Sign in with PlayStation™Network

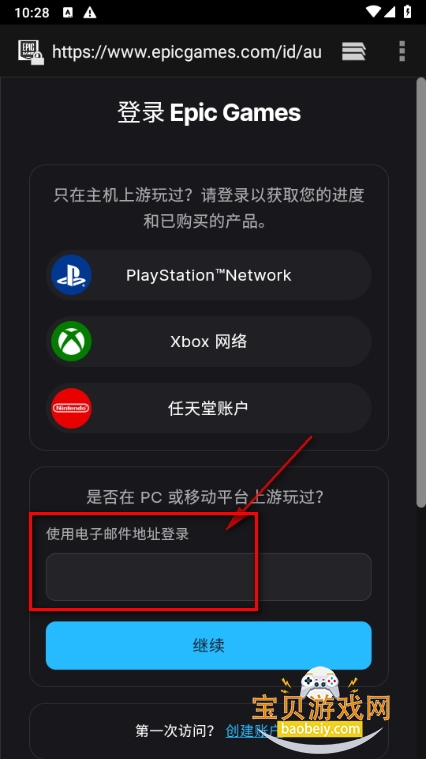coord(209,275)
